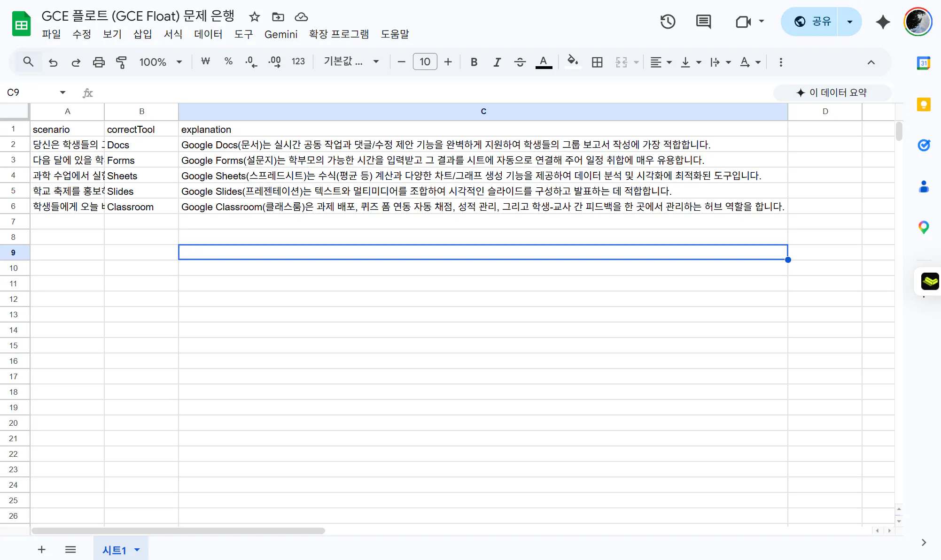Screen dimensions: 941x560
Task: Open the font family dropdown
Action: click(351, 61)
